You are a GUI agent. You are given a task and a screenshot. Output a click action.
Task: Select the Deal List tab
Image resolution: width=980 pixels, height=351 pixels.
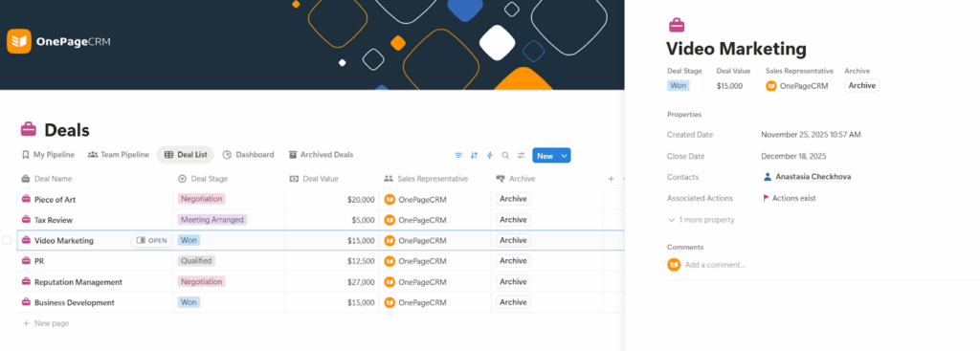pos(186,155)
